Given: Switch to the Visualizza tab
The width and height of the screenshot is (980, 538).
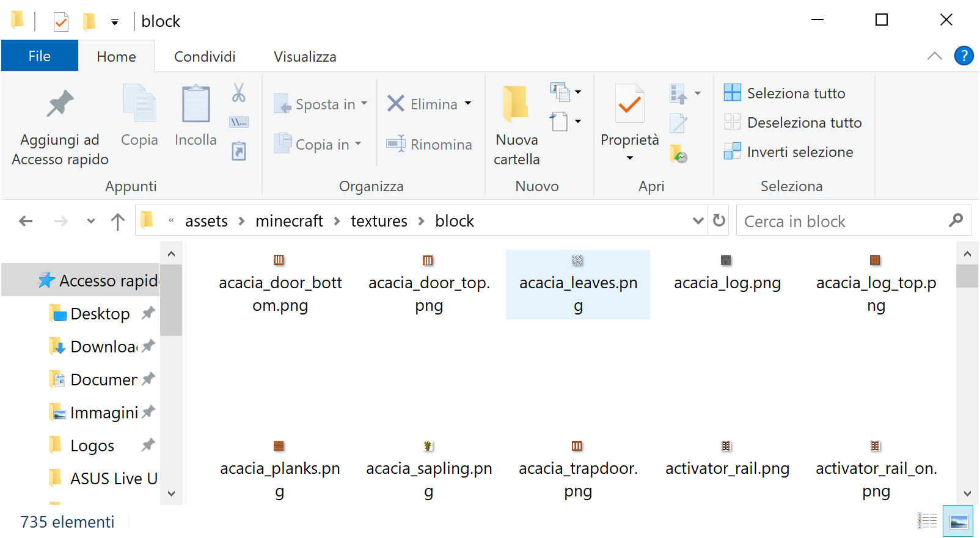Looking at the screenshot, I should tap(305, 56).
